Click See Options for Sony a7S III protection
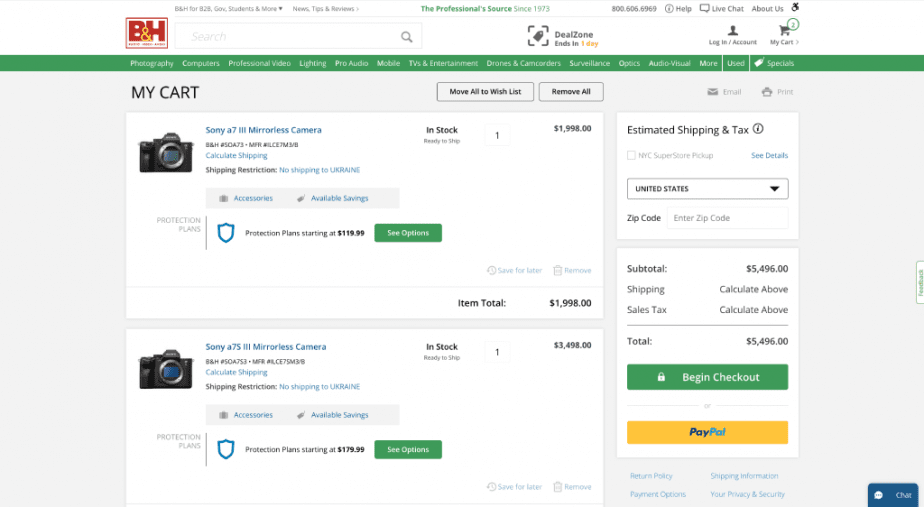This screenshot has height=507, width=924. (408, 449)
